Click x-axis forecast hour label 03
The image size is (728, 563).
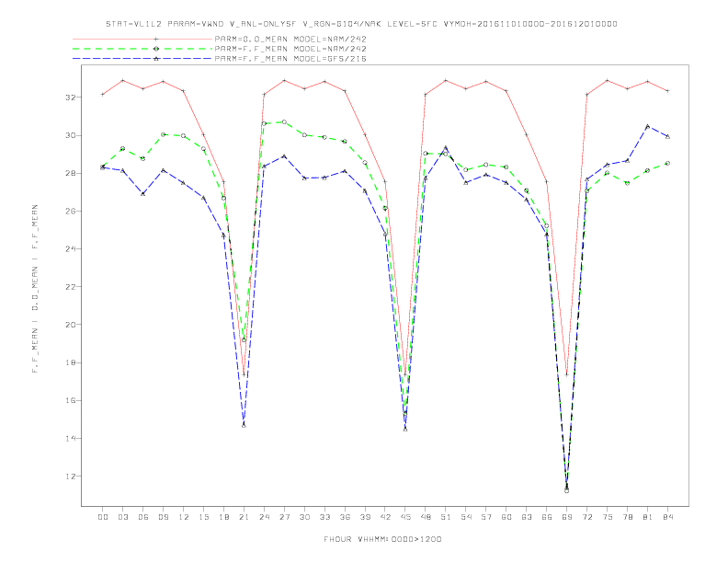click(x=122, y=517)
